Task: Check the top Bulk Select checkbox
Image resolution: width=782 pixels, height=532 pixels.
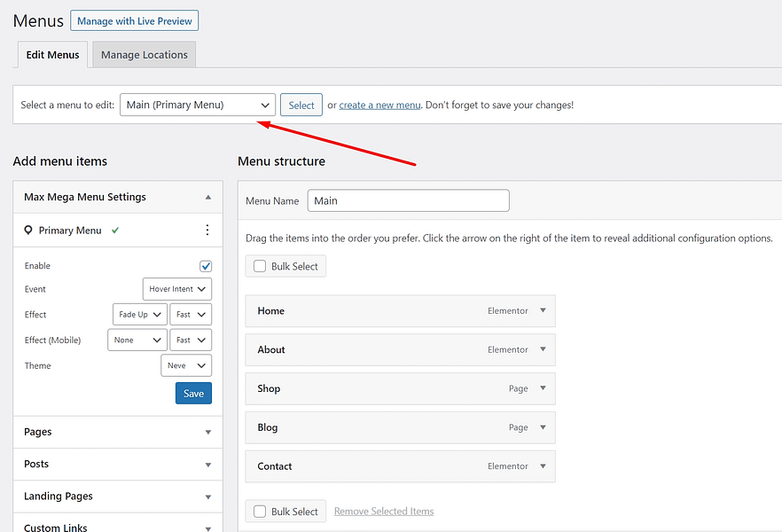Action: pos(260,266)
